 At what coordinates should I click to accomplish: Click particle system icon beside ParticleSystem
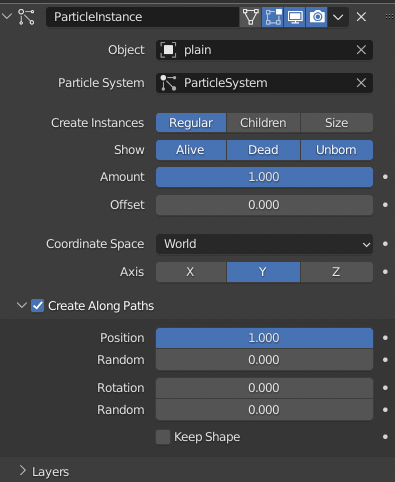click(x=168, y=83)
